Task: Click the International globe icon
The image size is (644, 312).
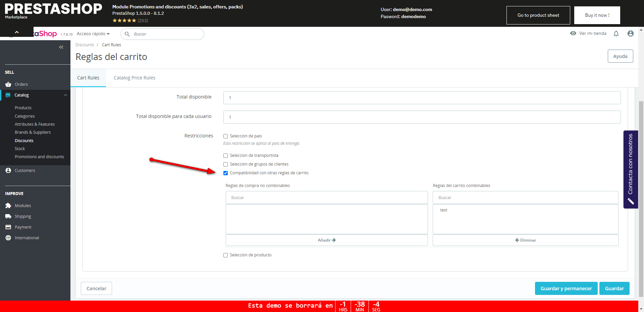Action: [x=8, y=238]
